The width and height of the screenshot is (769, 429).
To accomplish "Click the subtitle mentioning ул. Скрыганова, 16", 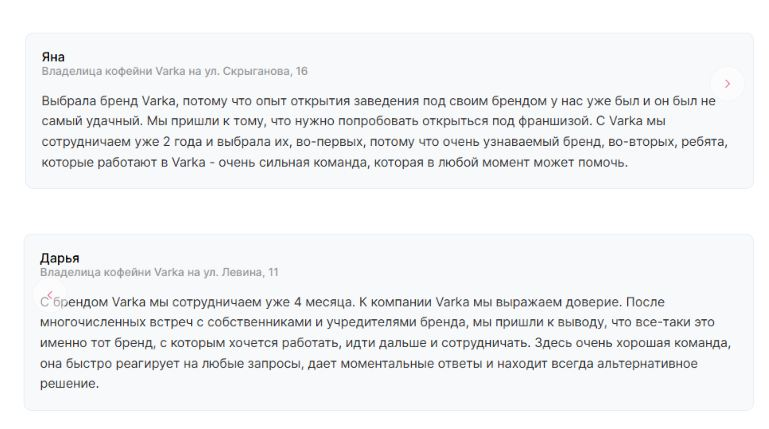I will pos(175,72).
